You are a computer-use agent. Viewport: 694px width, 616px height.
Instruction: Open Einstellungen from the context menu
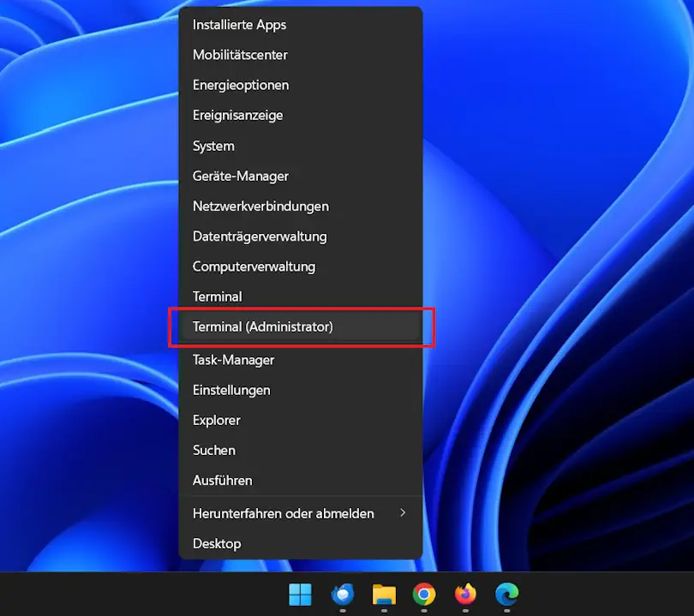point(231,390)
